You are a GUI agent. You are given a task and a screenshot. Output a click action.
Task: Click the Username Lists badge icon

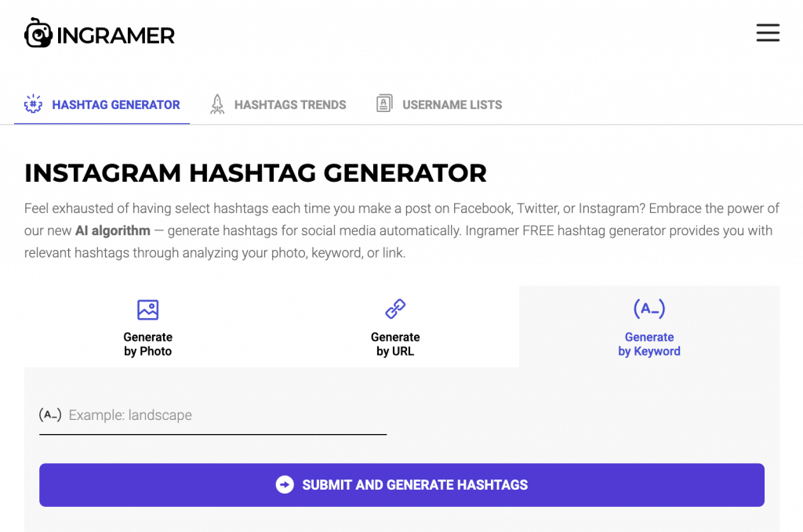[x=384, y=103]
